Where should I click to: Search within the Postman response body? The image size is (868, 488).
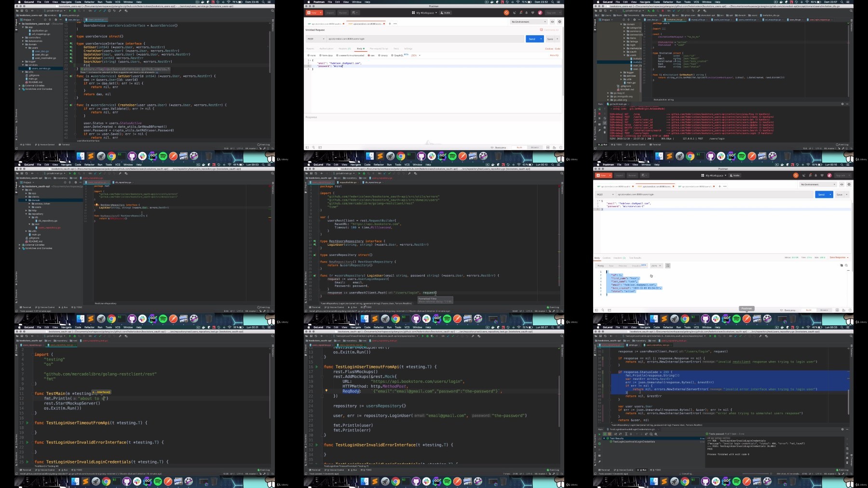pos(846,265)
